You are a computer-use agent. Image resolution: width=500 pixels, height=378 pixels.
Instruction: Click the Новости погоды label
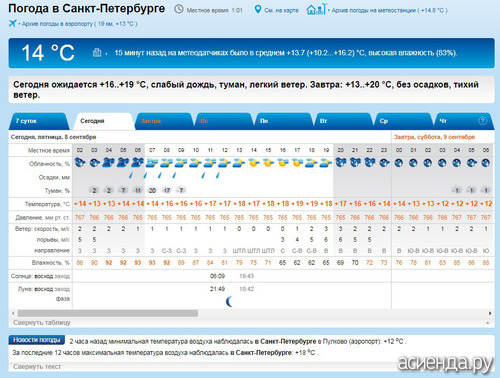click(x=37, y=340)
